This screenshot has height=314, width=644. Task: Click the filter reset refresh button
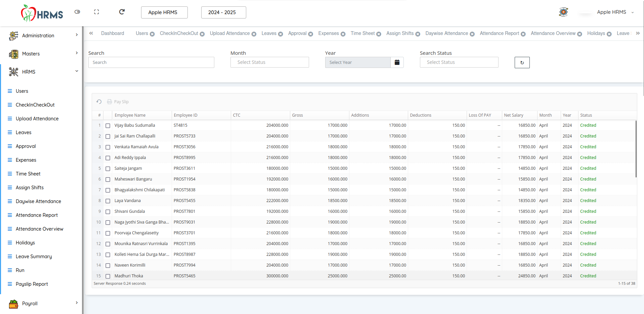click(522, 63)
